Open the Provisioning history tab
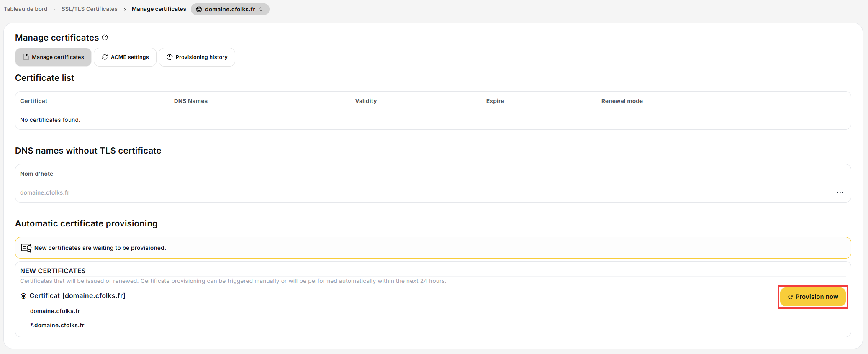868x354 pixels. click(197, 57)
